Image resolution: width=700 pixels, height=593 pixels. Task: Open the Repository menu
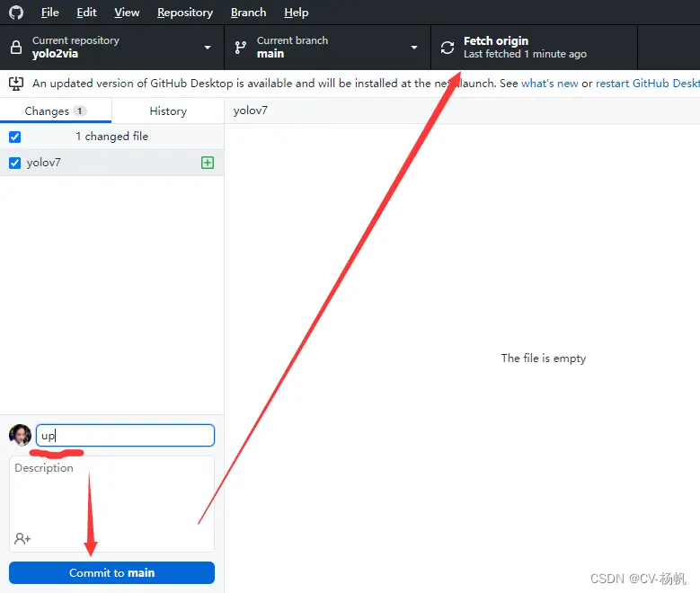[184, 13]
